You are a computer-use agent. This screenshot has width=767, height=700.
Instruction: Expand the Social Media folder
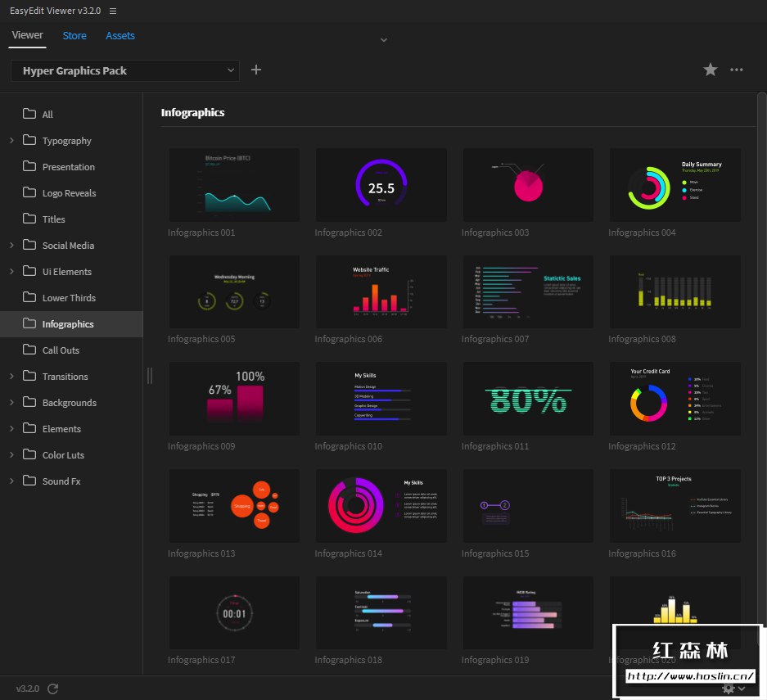point(11,245)
